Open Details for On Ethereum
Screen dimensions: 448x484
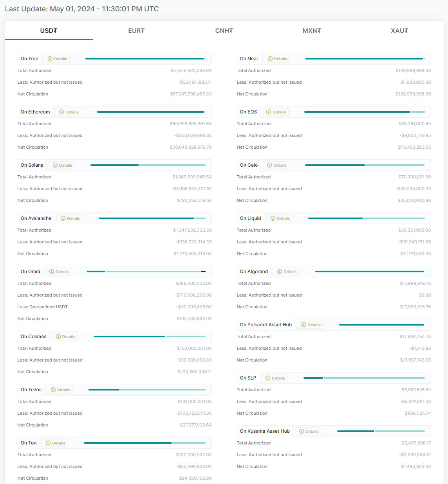(69, 112)
